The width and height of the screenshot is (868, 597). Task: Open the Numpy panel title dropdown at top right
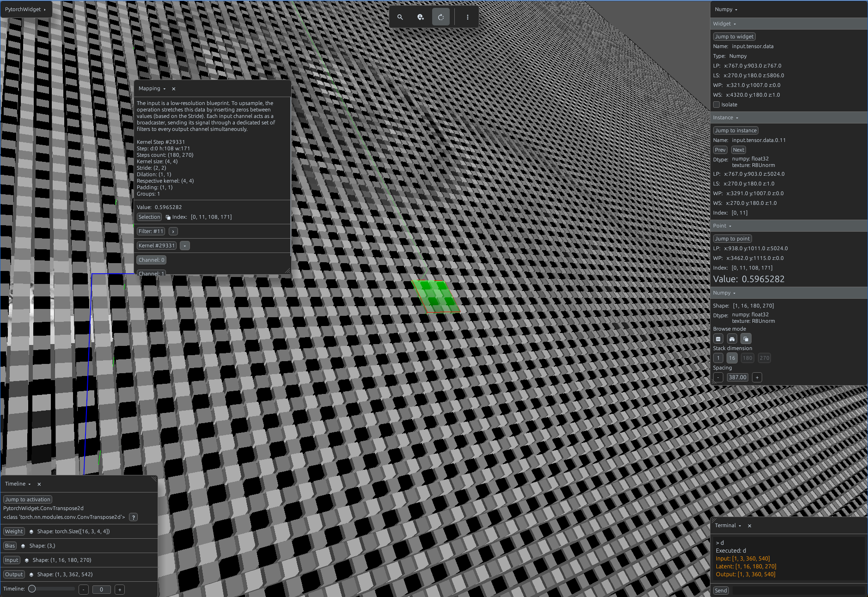click(736, 10)
